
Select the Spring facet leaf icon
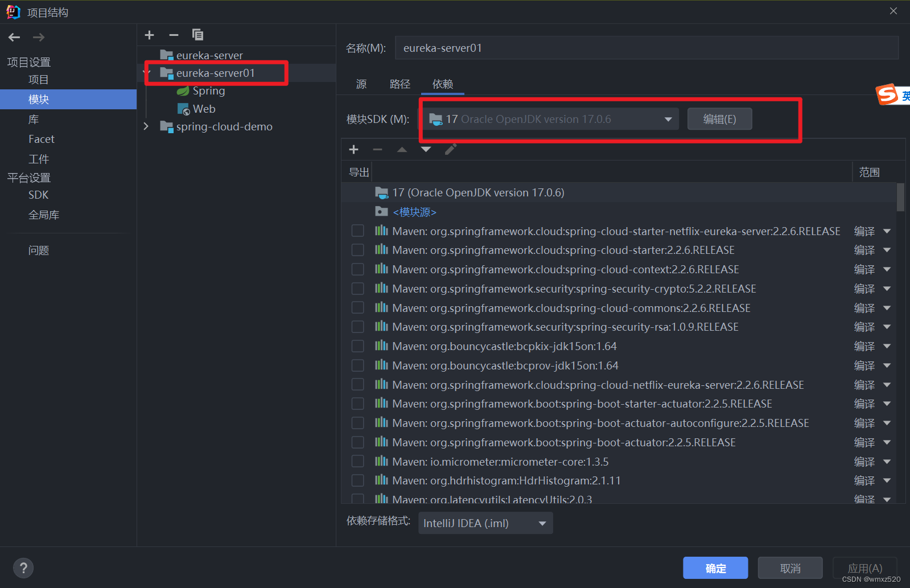pyautogui.click(x=183, y=91)
